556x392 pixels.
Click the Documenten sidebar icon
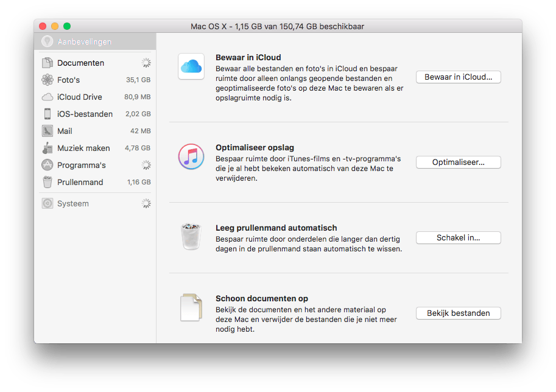(x=47, y=63)
